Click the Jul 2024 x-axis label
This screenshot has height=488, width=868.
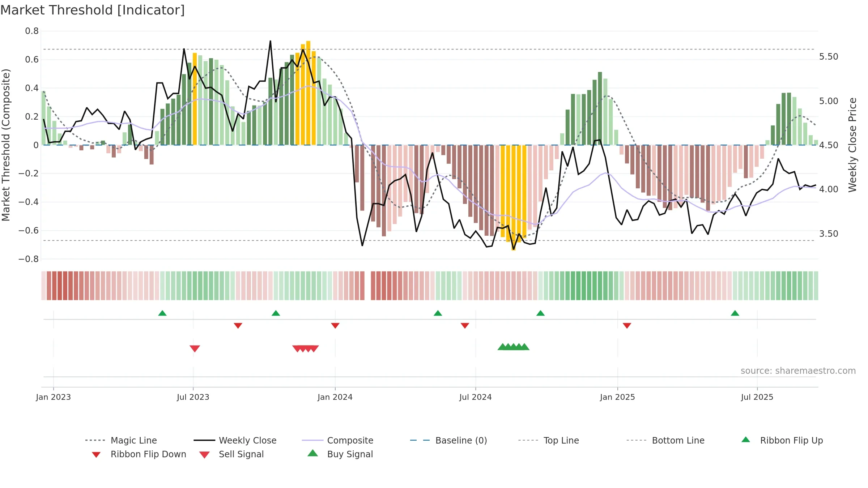476,397
